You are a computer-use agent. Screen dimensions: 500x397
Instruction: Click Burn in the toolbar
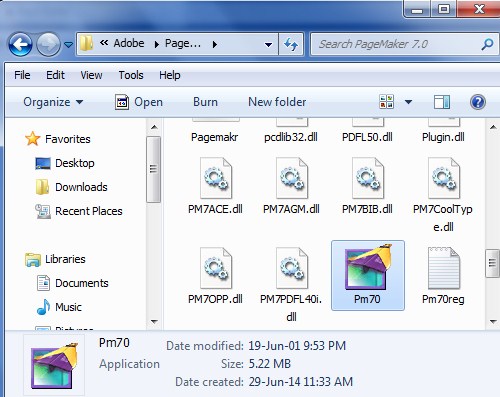(205, 102)
